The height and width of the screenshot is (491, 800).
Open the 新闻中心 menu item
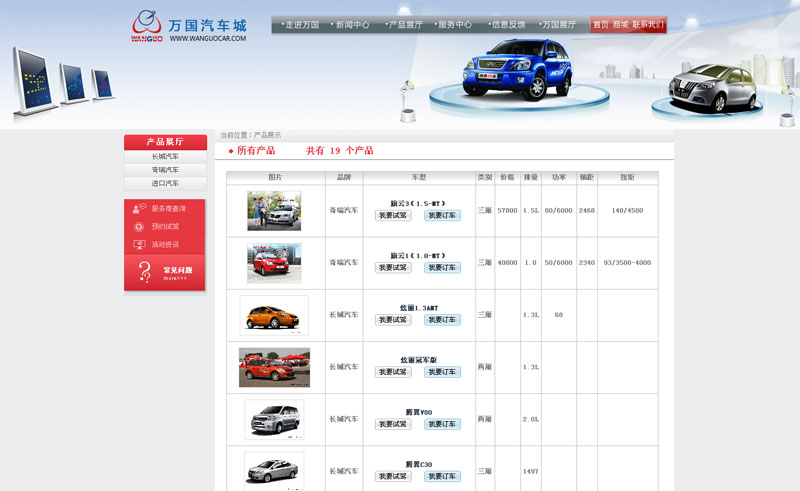coord(351,24)
